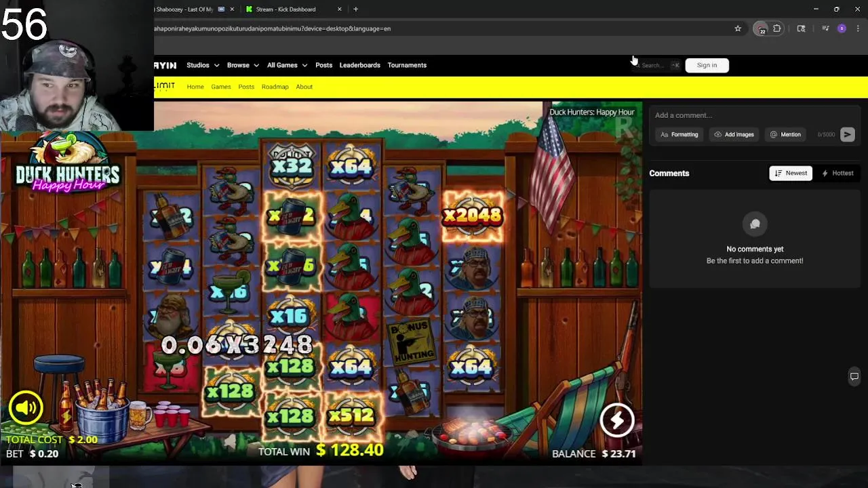Click the Total Cost $2.00 value
Viewport: 868px width, 488px height.
pyautogui.click(x=83, y=439)
